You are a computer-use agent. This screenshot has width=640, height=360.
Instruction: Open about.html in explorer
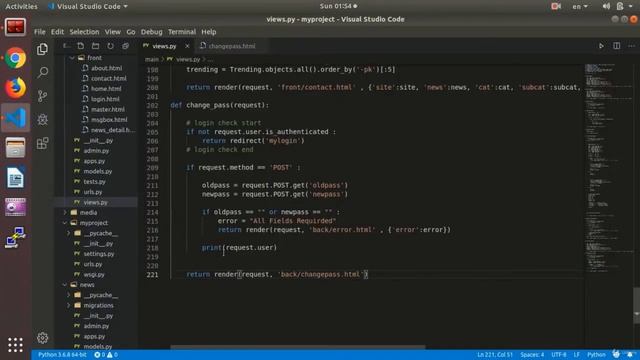[107, 68]
